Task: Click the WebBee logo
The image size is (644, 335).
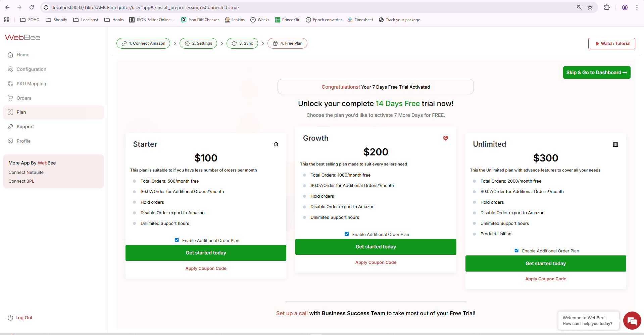Action: tap(22, 38)
